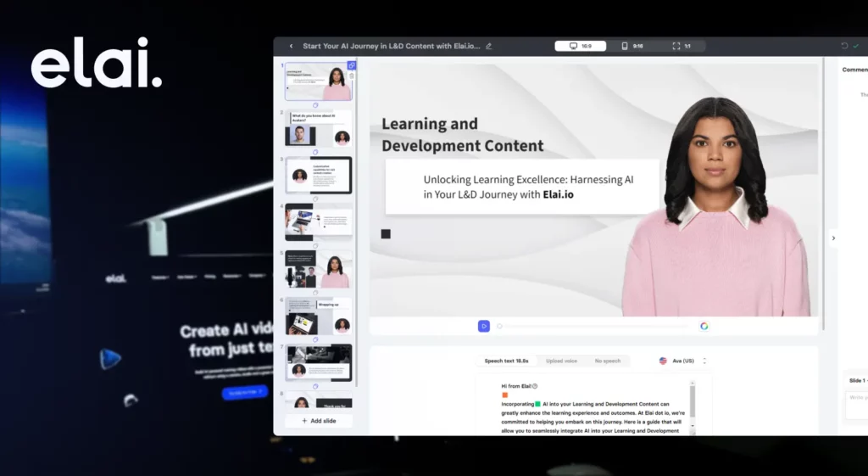Click the US flag voice language icon

[x=663, y=361]
